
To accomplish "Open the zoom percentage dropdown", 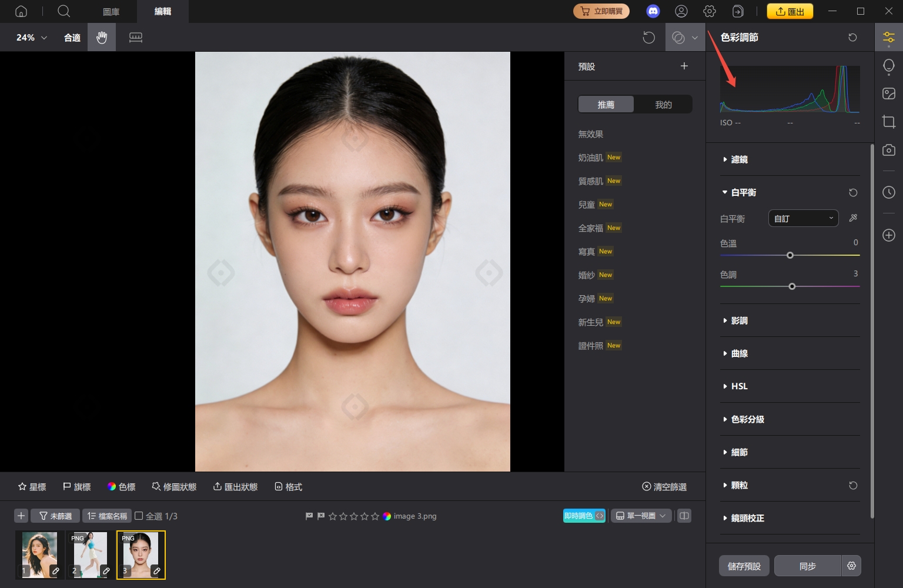I will (x=31, y=38).
